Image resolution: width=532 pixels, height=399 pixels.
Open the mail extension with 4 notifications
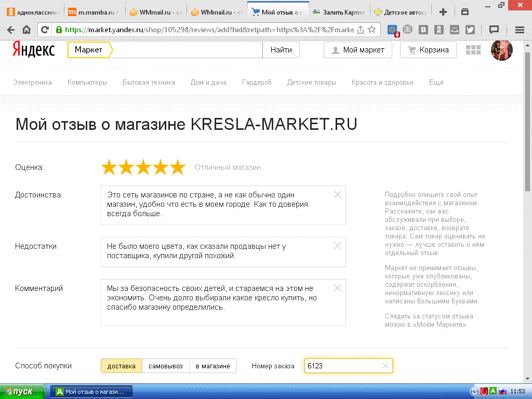pyautogui.click(x=393, y=30)
